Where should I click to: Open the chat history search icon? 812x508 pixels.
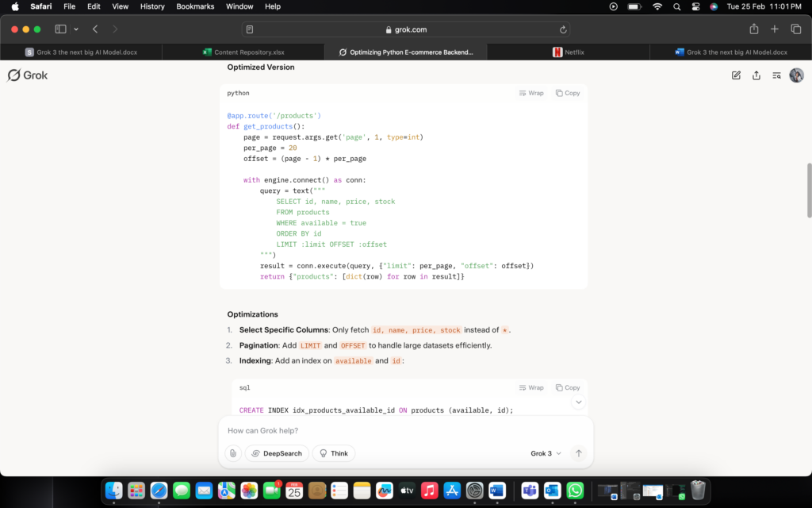(776, 75)
